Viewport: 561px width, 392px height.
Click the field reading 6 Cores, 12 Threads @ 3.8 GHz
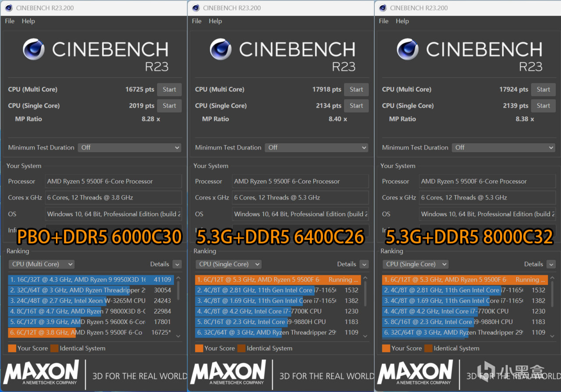point(114,198)
